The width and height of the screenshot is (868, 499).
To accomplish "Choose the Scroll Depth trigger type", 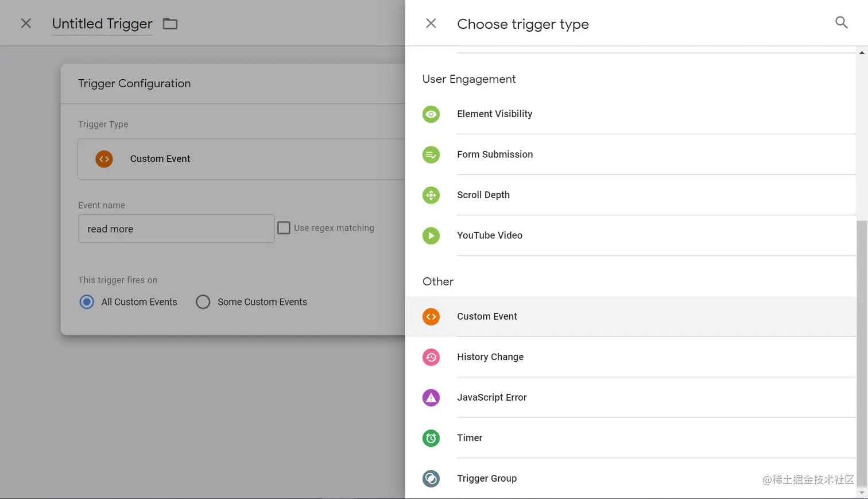I will pyautogui.click(x=483, y=195).
